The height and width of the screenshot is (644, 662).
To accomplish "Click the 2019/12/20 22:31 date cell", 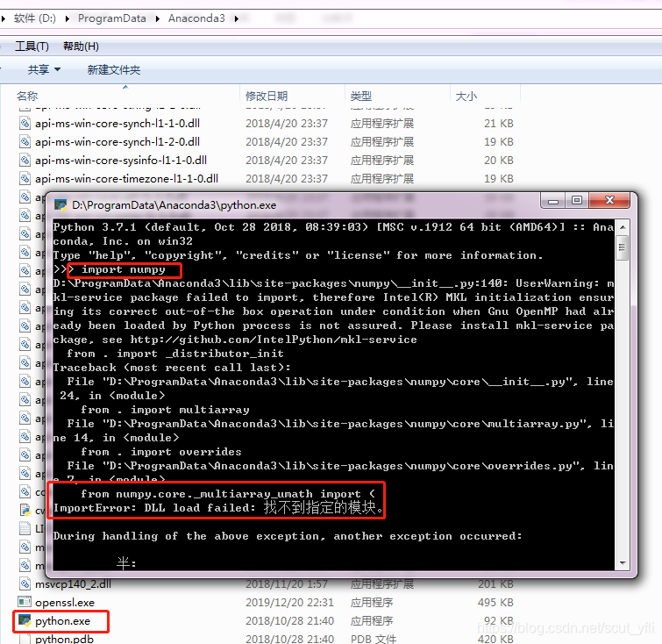I will [x=289, y=602].
